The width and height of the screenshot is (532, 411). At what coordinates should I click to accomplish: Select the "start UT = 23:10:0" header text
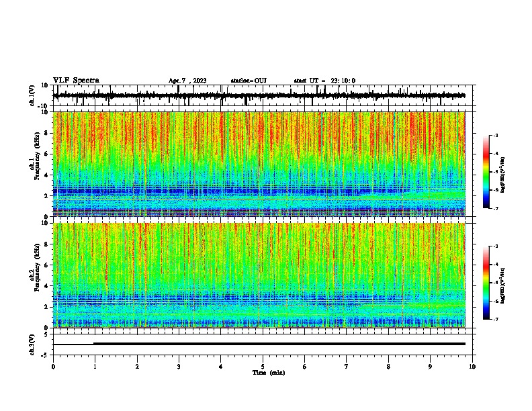pyautogui.click(x=324, y=81)
